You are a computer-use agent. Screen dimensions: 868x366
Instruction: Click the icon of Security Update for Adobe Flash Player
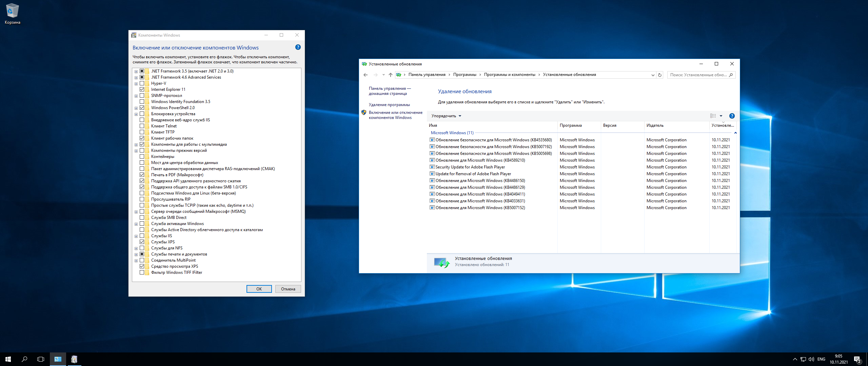pyautogui.click(x=432, y=167)
